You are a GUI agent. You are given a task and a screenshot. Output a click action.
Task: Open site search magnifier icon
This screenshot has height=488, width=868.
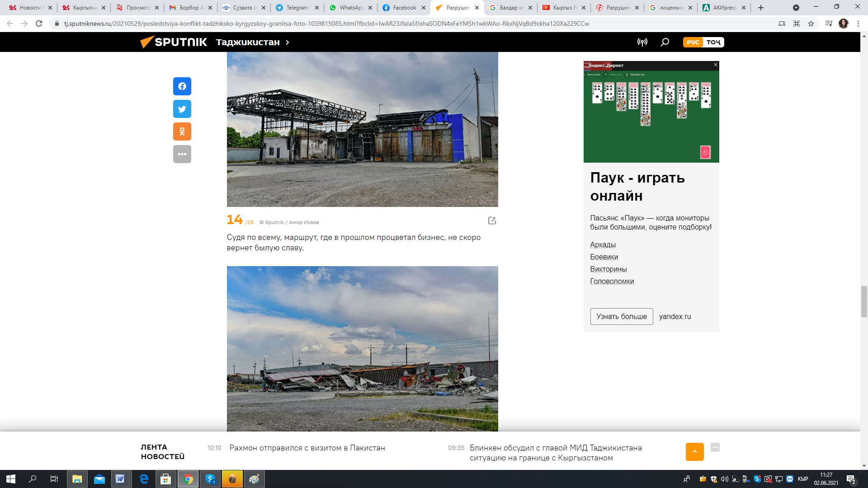(665, 42)
